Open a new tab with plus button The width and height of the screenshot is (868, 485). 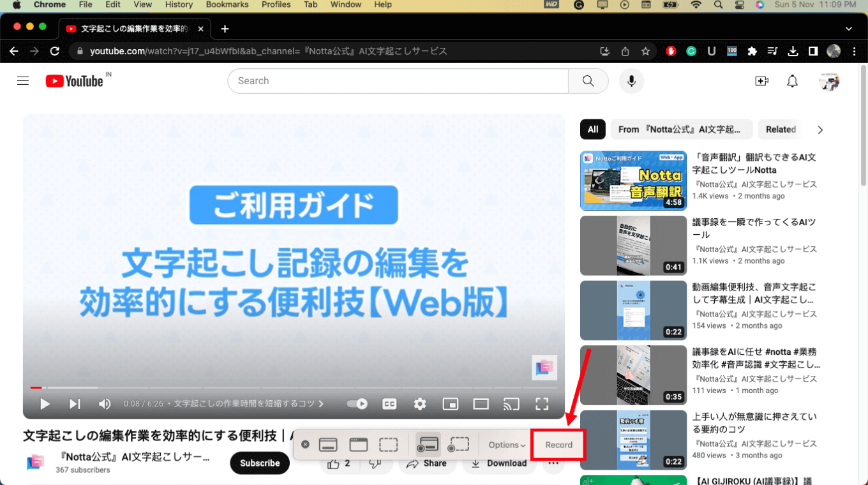225,29
